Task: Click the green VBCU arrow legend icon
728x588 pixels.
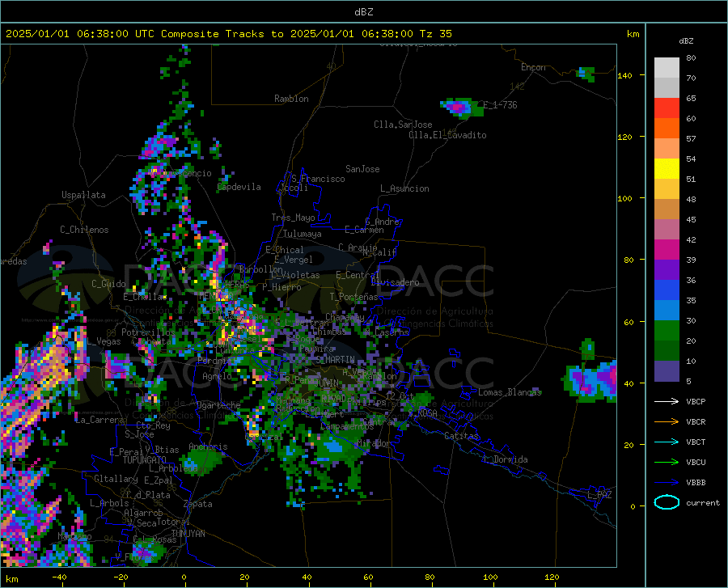Action: click(x=667, y=462)
